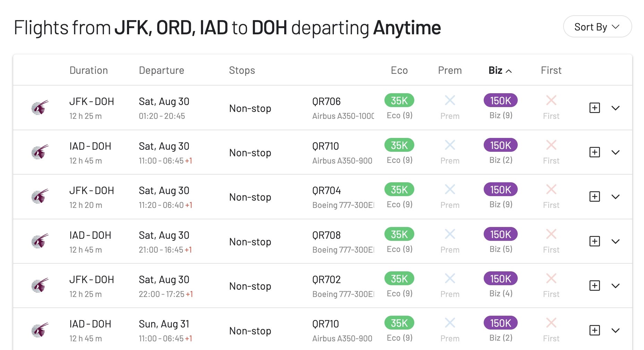The height and width of the screenshot is (350, 644).
Task: Select 35K Eco fare on QR704
Action: [399, 190]
